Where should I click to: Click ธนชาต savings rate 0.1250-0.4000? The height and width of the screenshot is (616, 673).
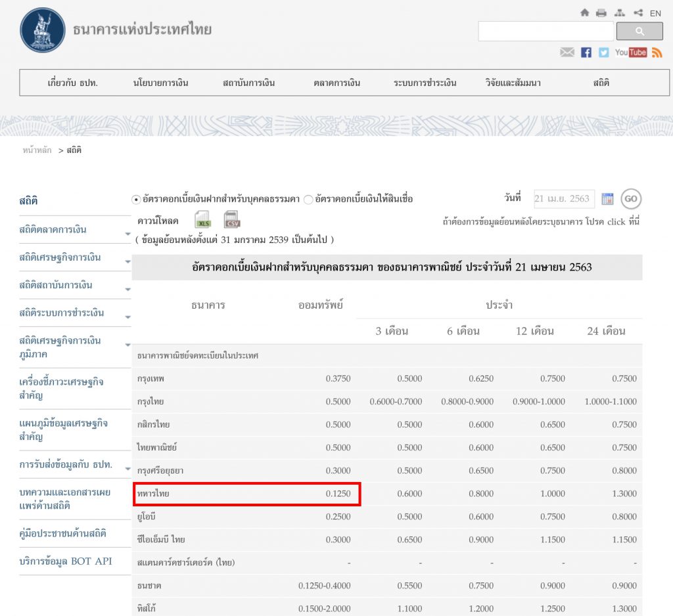(325, 586)
